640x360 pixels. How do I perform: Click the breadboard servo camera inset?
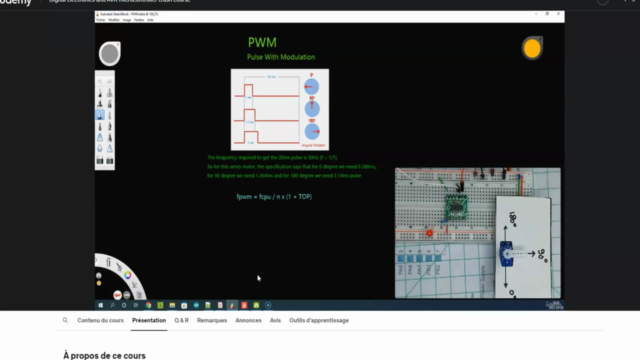point(478,233)
